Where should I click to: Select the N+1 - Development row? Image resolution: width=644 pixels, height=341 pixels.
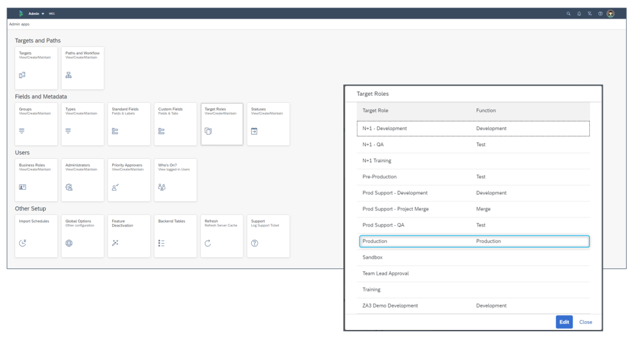[474, 129]
